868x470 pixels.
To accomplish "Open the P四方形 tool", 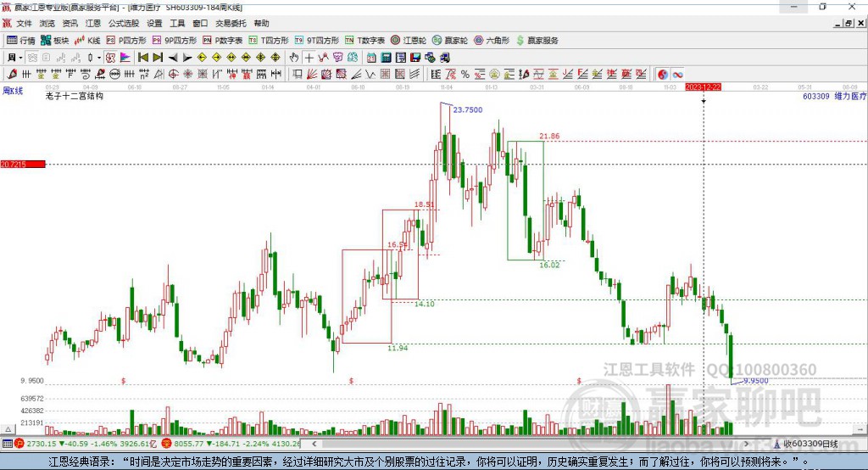I will point(126,41).
